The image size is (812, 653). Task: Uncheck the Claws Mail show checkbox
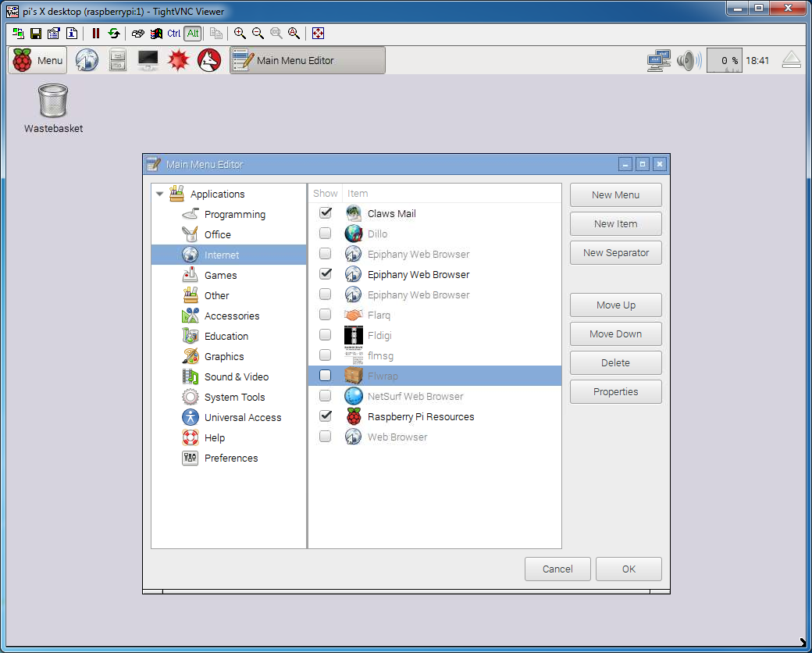326,213
